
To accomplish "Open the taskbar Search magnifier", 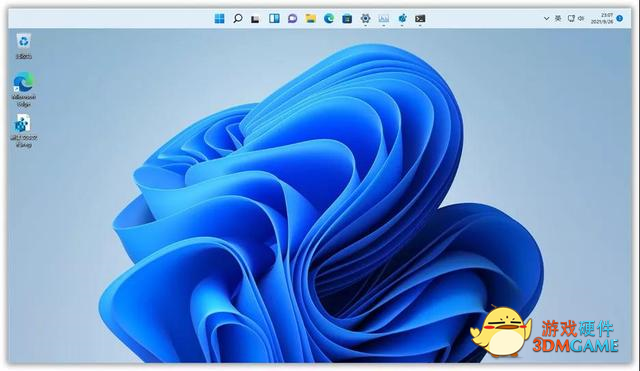I will 238,18.
